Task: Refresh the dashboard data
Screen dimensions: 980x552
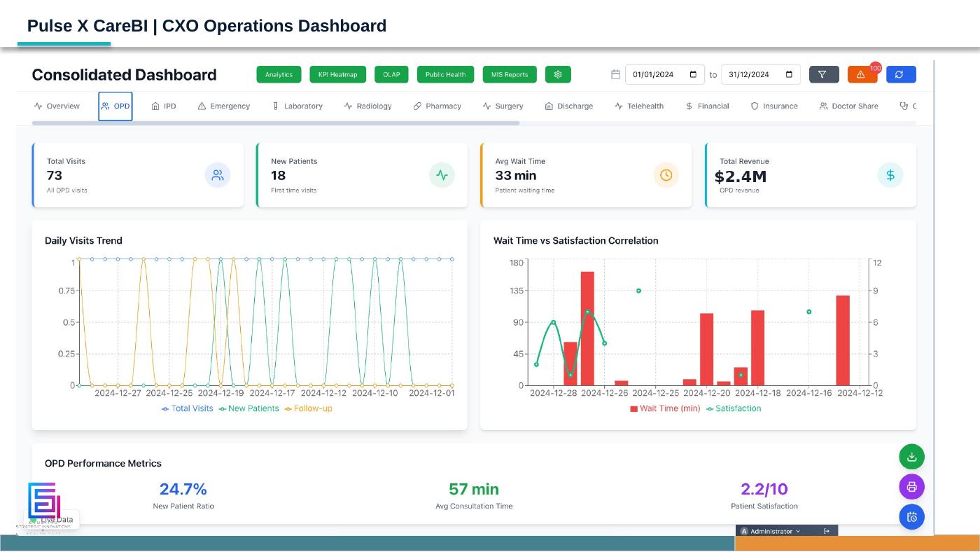Action: pyautogui.click(x=901, y=74)
